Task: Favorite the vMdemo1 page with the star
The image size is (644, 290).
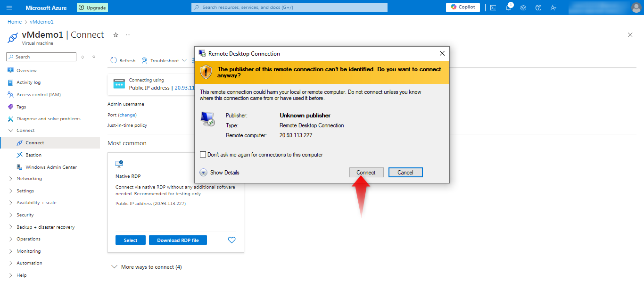Action: (116, 35)
